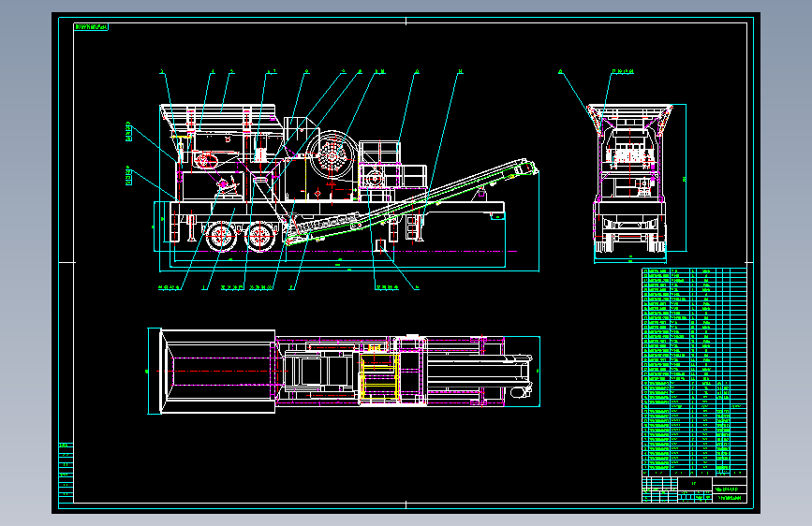The height and width of the screenshot is (526, 812).
Task: Select the top center mark on the drawing border
Action: (x=406, y=22)
